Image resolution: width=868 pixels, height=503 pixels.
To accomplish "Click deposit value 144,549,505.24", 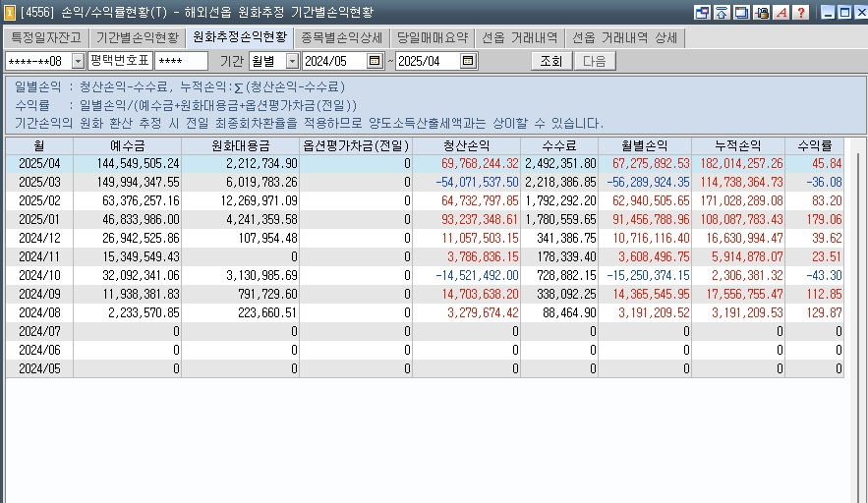I will (x=138, y=164).
